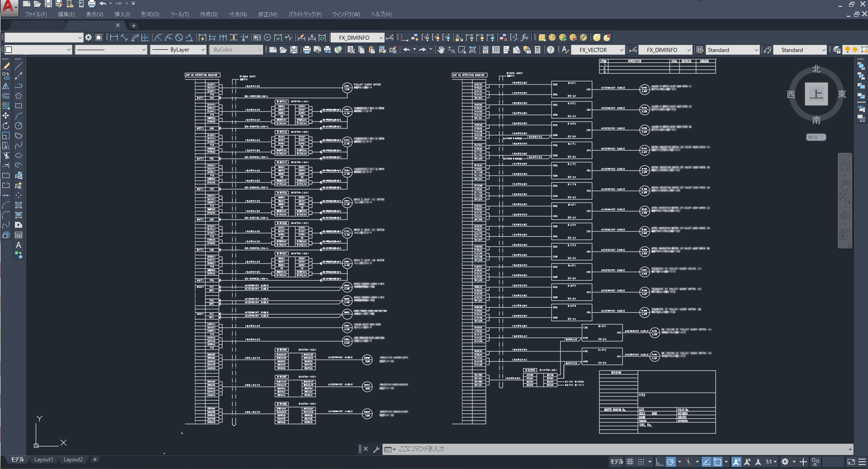Select the Move tool in left toolbar

[x=6, y=116]
